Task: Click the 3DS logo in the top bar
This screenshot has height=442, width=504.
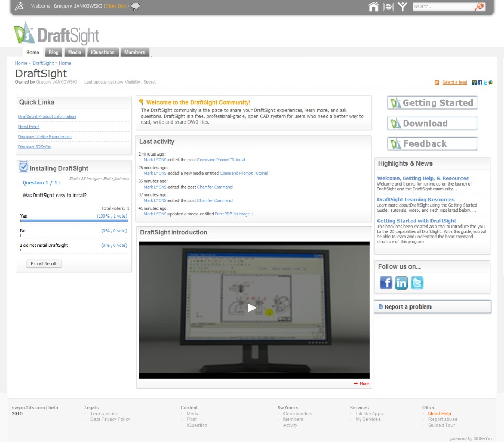Action: [x=19, y=6]
